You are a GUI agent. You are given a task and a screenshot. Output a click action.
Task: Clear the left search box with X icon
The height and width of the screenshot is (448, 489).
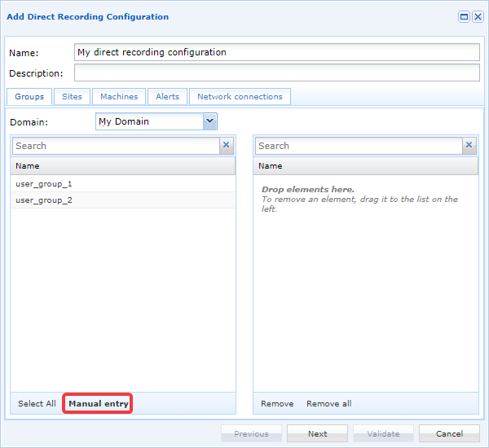tap(227, 146)
